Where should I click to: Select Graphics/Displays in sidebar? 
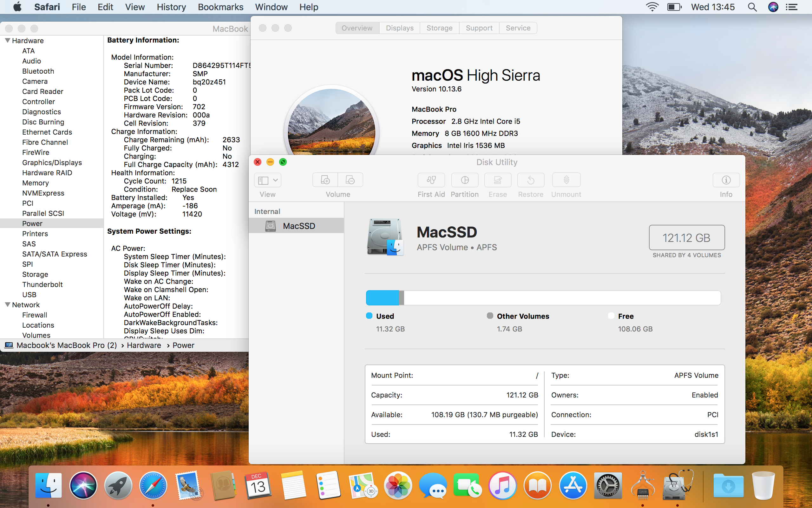click(52, 163)
